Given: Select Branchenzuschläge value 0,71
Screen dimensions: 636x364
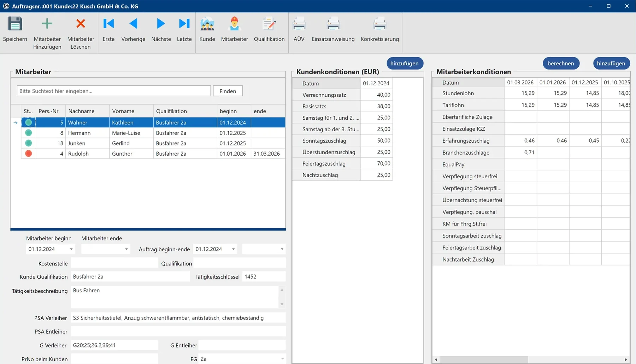Looking at the screenshot, I should tap(521, 153).
